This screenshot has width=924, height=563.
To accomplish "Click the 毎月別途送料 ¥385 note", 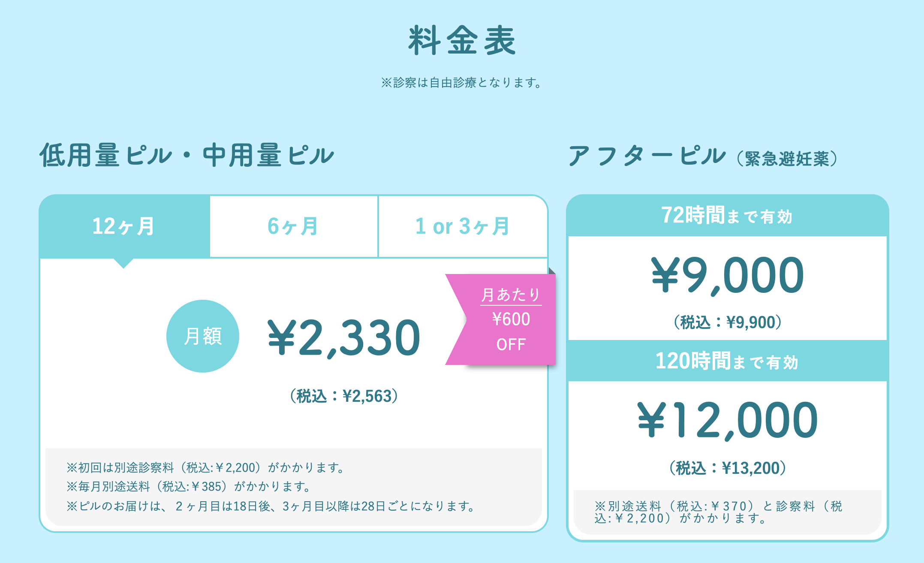I will (189, 487).
